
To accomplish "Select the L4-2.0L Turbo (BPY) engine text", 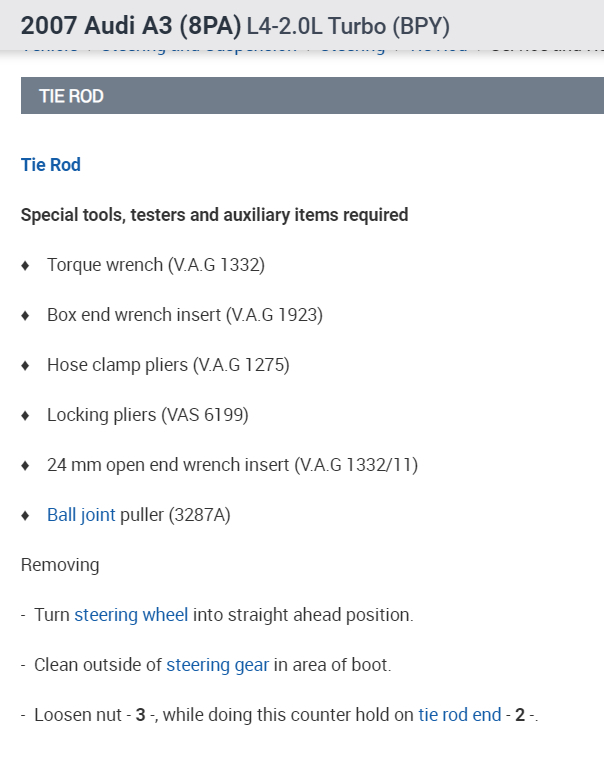I will 348,24.
